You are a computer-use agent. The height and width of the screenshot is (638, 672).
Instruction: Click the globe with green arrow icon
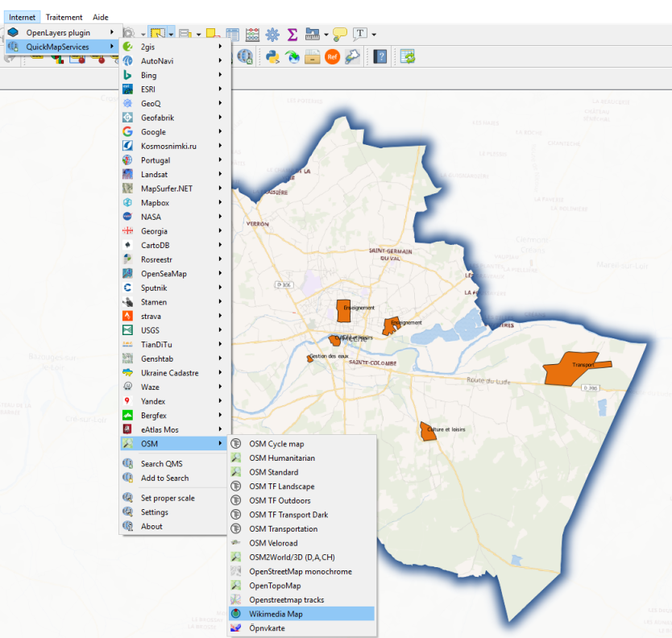[x=292, y=56]
